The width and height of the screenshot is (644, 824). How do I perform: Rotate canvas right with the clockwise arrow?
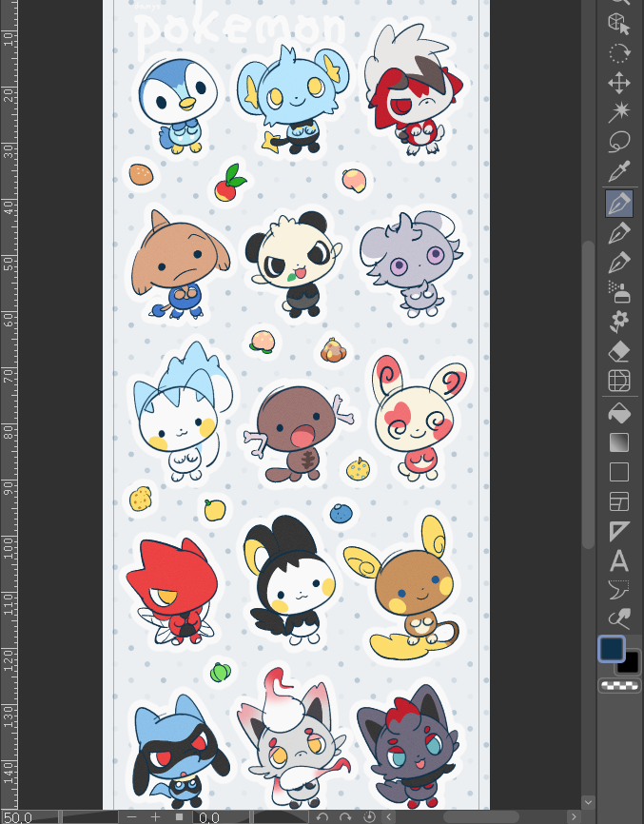[x=345, y=817]
